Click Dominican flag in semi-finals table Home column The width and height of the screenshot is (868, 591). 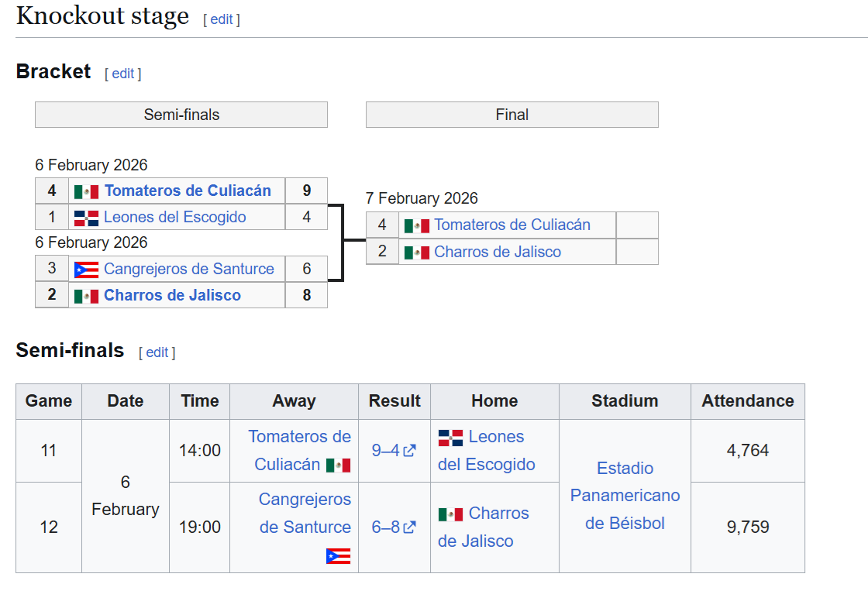(450, 438)
